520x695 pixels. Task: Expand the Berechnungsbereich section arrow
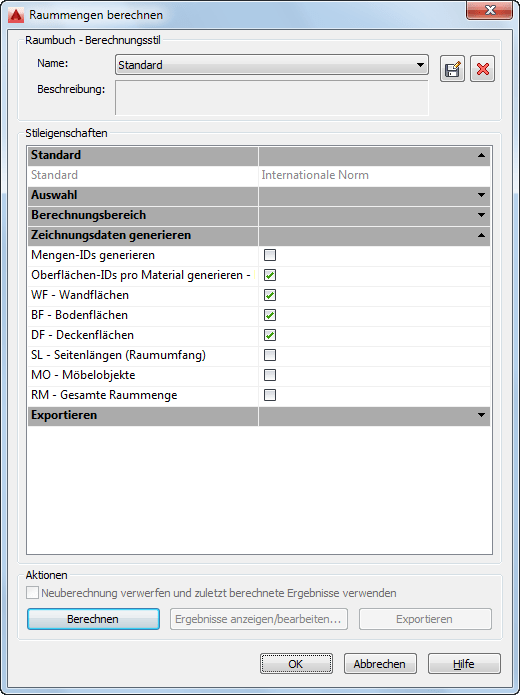coord(481,215)
